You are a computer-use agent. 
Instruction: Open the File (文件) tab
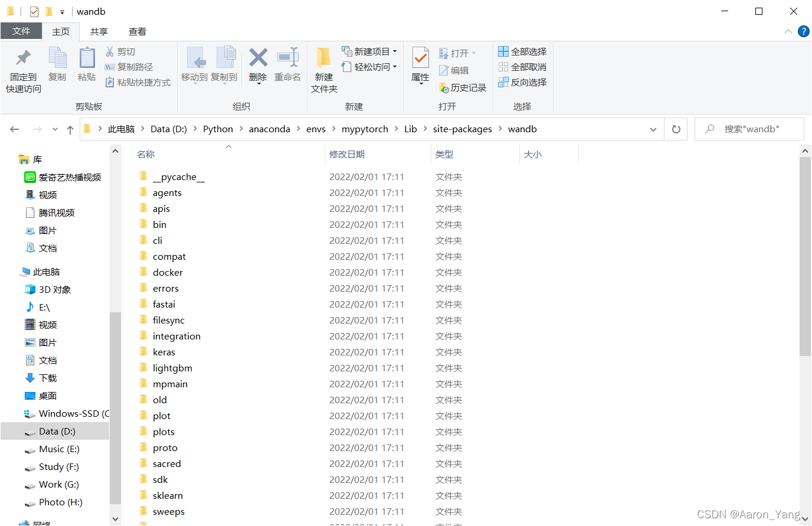pos(21,31)
